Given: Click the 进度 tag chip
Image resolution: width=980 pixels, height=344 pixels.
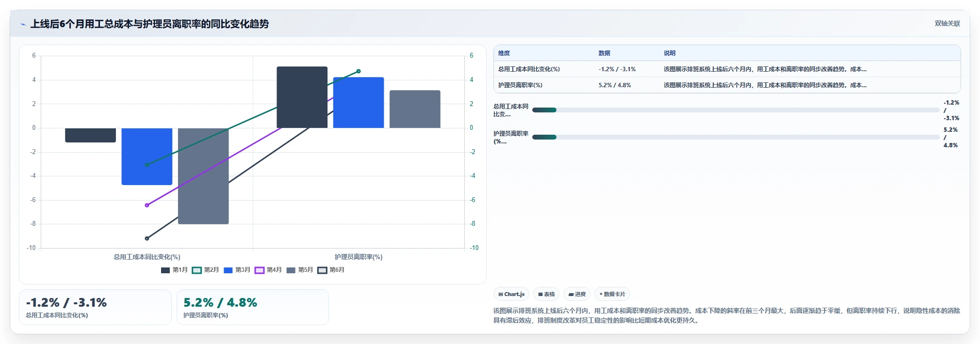Looking at the screenshot, I should tap(577, 294).
